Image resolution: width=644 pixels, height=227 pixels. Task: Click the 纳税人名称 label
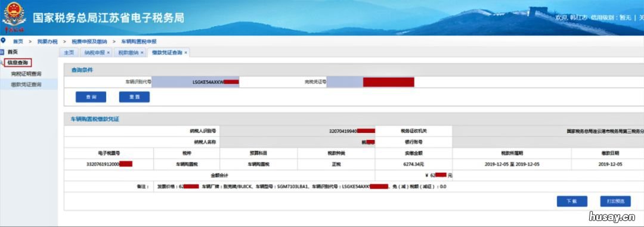point(205,142)
